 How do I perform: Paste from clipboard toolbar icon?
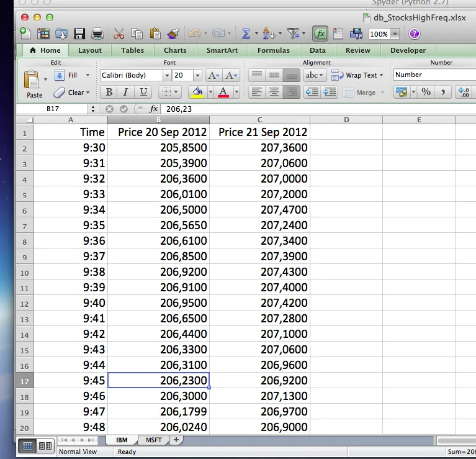tap(155, 34)
